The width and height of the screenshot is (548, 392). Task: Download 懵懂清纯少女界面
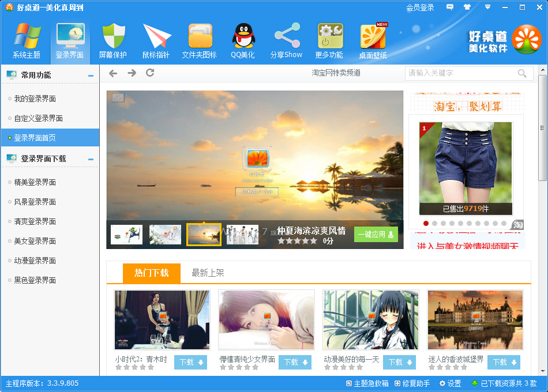coord(295,362)
